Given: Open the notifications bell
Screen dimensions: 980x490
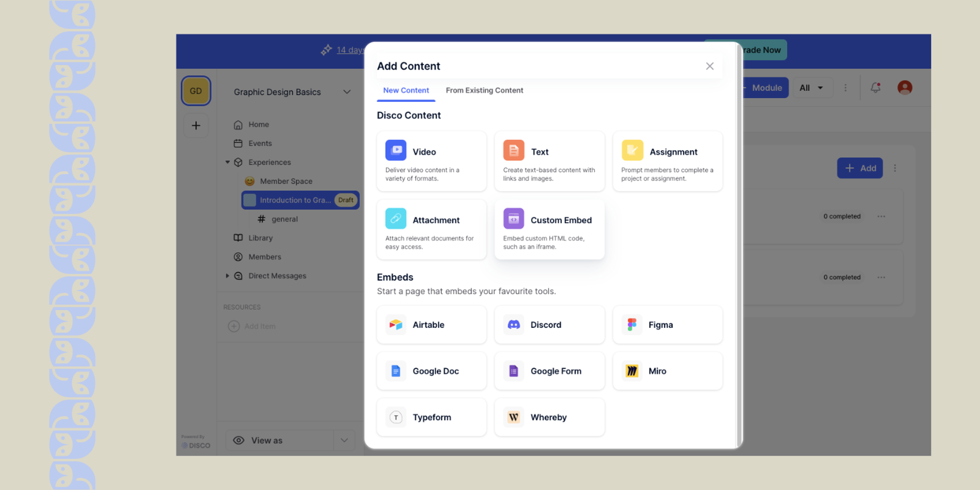Looking at the screenshot, I should tap(875, 88).
